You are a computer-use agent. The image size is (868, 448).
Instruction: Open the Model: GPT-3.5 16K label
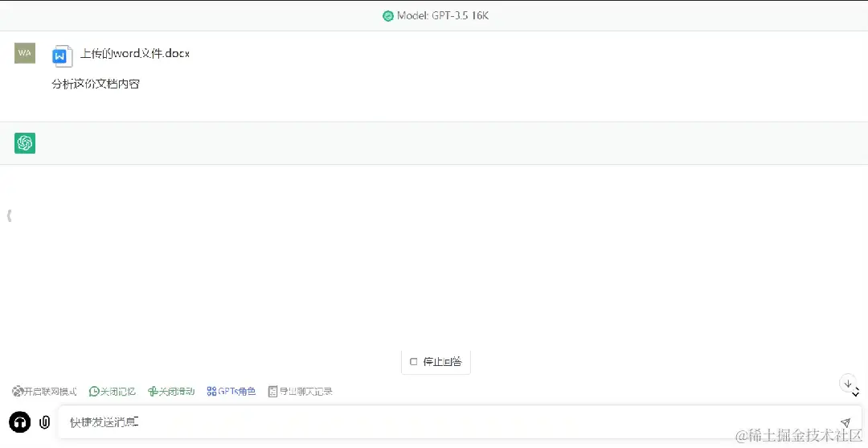pyautogui.click(x=443, y=16)
